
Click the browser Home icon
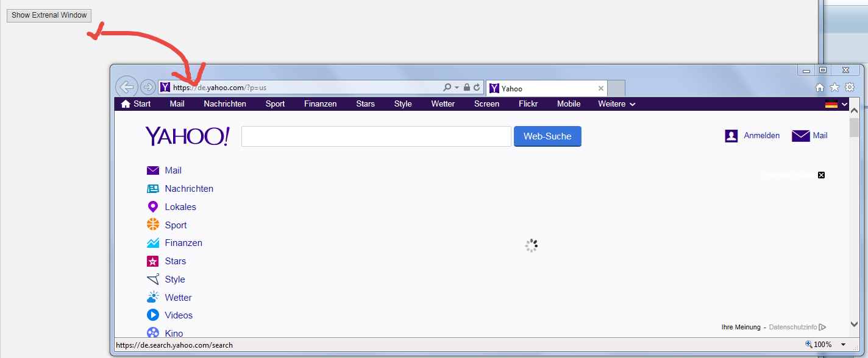[820, 88]
